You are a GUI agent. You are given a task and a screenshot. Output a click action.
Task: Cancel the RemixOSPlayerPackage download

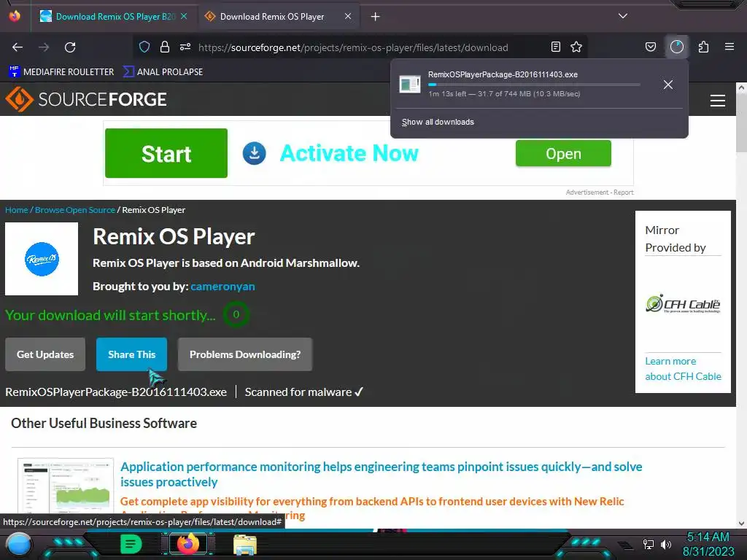coord(668,85)
